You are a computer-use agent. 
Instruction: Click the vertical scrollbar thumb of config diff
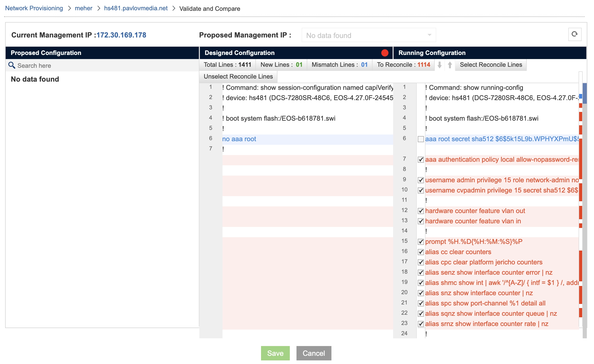click(x=584, y=93)
